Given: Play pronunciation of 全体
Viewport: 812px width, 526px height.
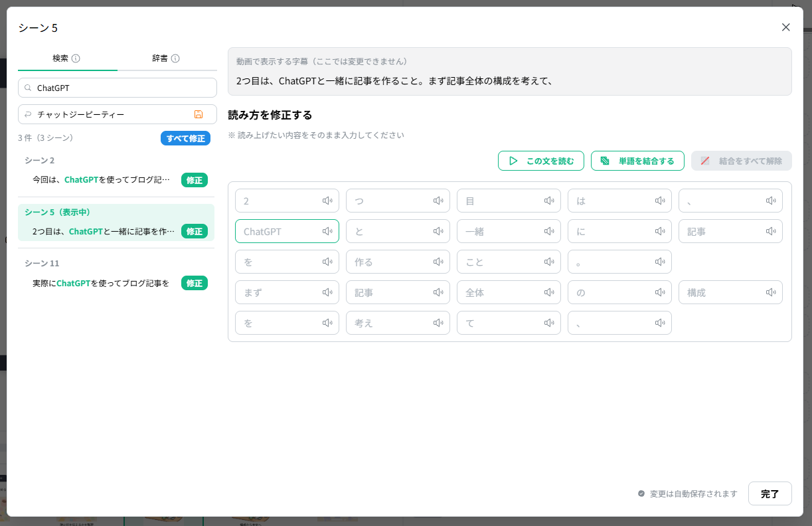Looking at the screenshot, I should pyautogui.click(x=549, y=292).
